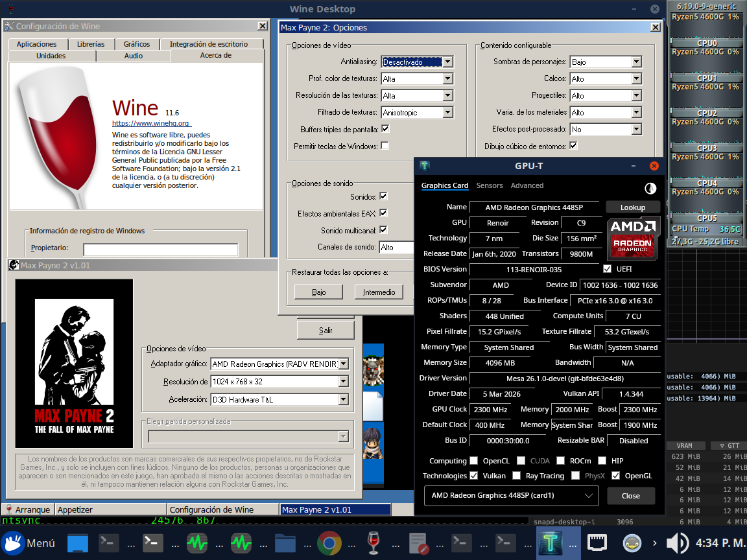Click the Lookup button in GPU-T
This screenshot has width=747, height=560.
click(633, 207)
